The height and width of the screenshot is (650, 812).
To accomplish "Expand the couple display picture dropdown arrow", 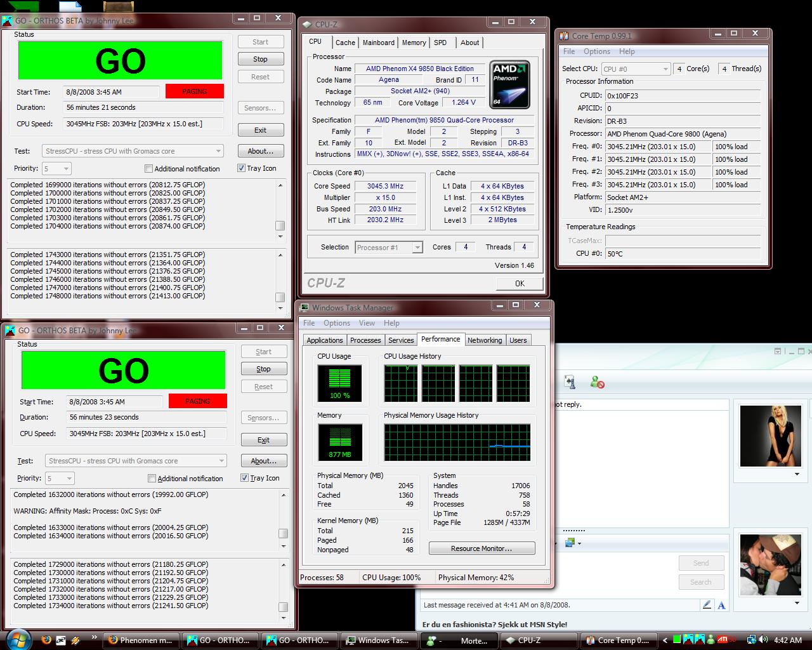I will tap(797, 604).
